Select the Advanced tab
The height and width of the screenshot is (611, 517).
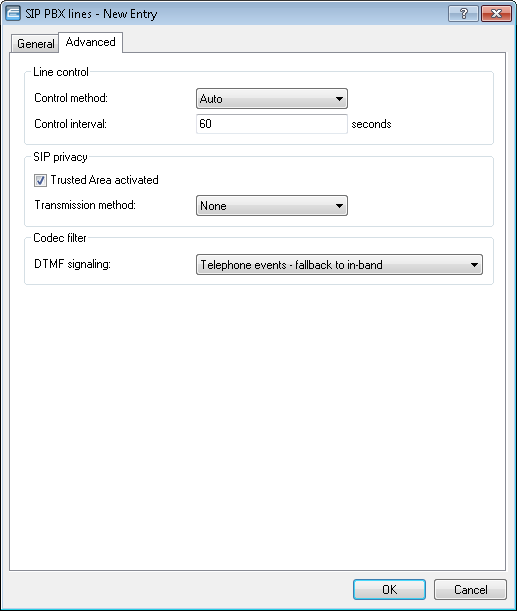[x=90, y=42]
